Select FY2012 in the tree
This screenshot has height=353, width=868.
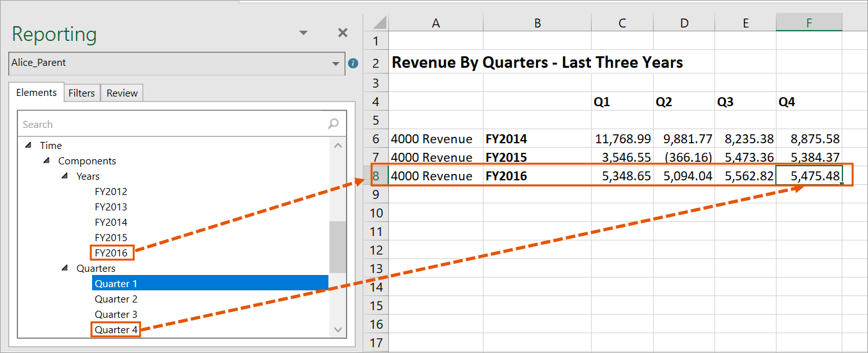111,192
